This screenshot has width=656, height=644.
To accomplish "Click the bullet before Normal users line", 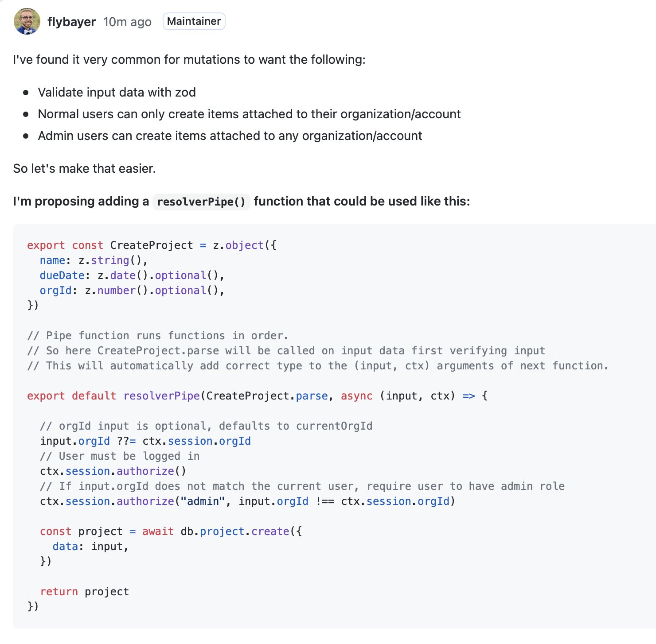I will pyautogui.click(x=26, y=114).
